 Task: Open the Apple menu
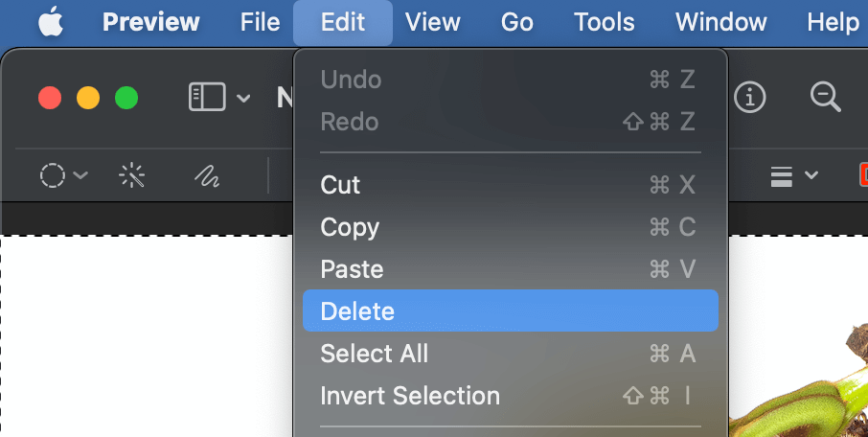click(x=51, y=23)
